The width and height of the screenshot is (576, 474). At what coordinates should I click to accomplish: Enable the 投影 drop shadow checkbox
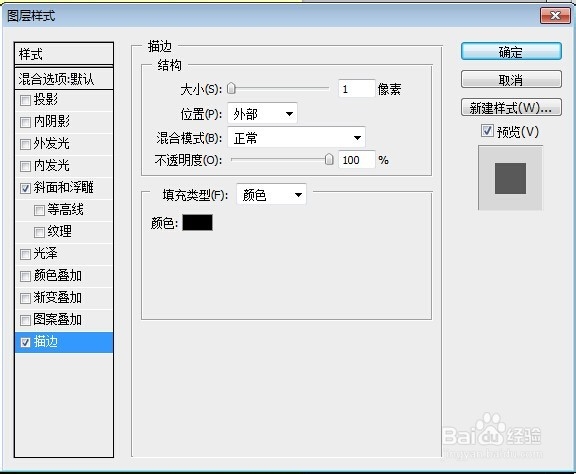tap(25, 100)
